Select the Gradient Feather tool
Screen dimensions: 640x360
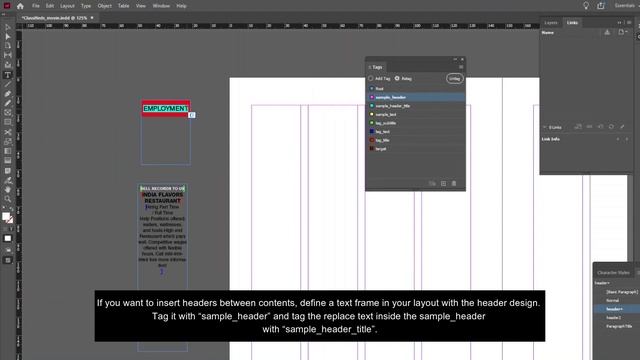(7, 160)
